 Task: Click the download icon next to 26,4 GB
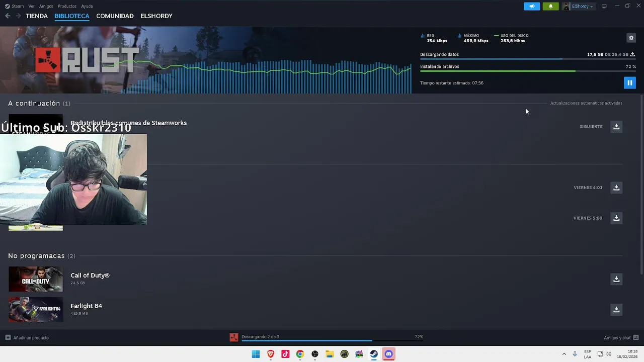[632, 54]
